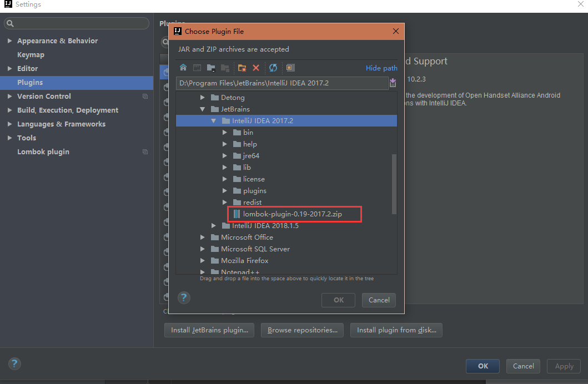Open Version Control settings
588x384 pixels.
44,97
